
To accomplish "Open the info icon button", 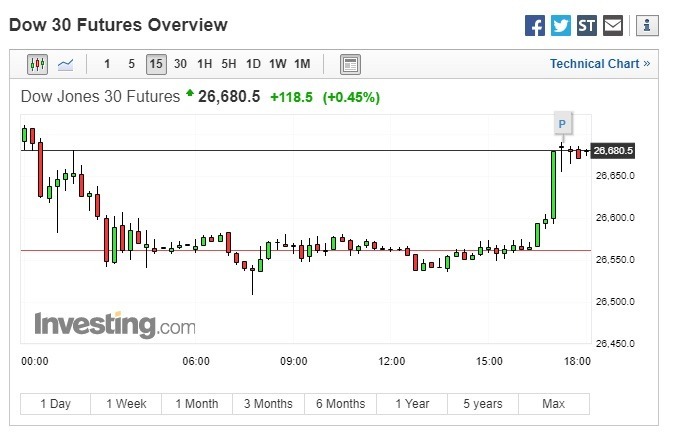I will 647,25.
